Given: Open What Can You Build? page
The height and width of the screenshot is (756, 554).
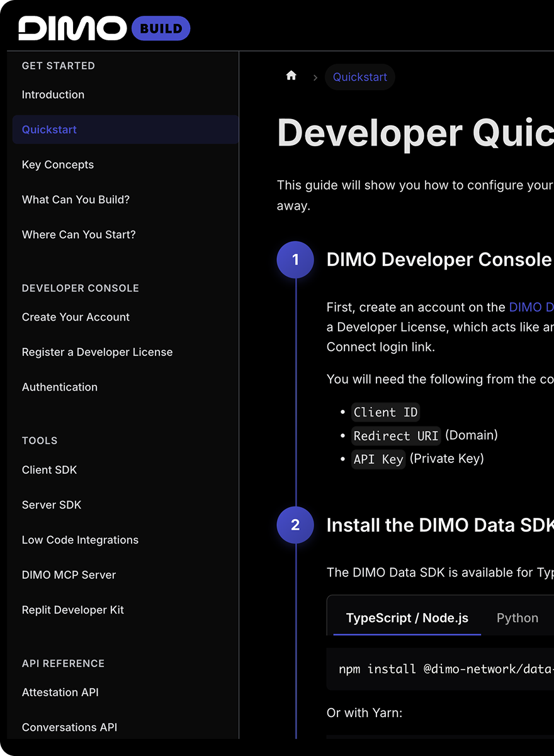Looking at the screenshot, I should pyautogui.click(x=76, y=200).
